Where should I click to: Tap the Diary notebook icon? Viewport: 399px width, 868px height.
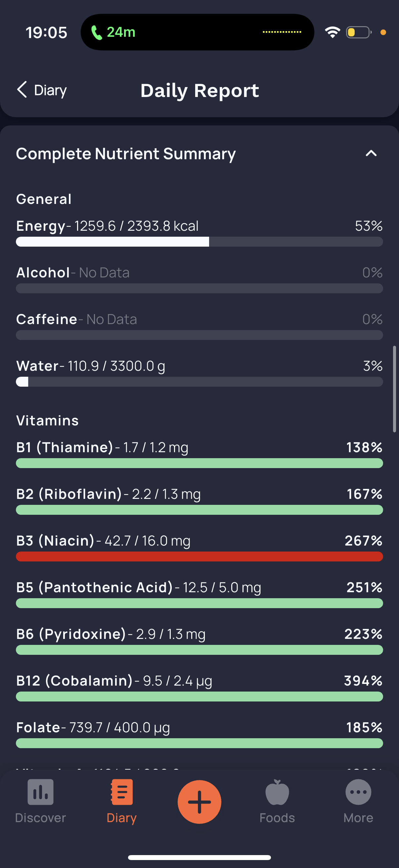[121, 792]
